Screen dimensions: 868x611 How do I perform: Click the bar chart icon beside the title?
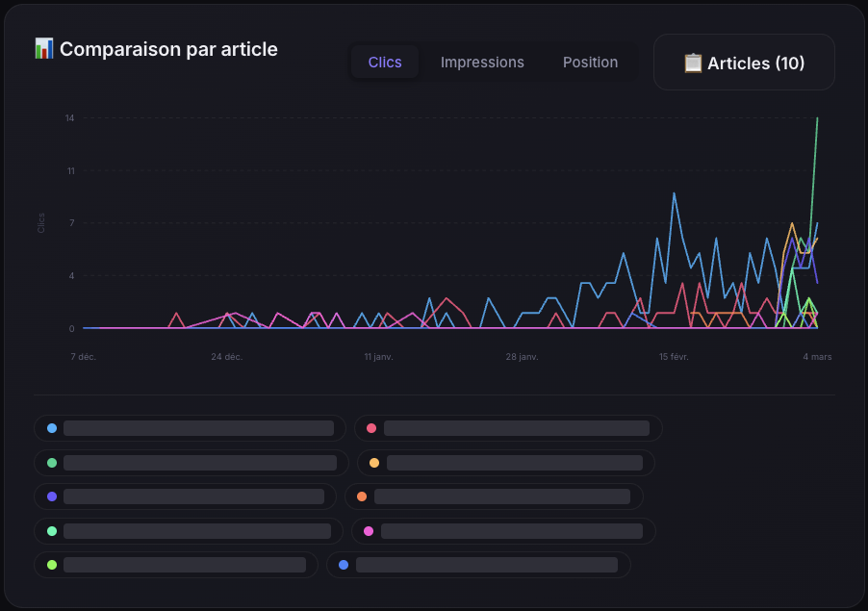click(x=41, y=48)
